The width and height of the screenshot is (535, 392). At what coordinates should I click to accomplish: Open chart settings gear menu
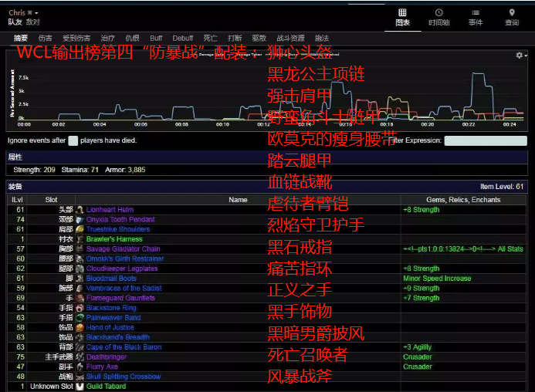pyautogui.click(x=521, y=56)
